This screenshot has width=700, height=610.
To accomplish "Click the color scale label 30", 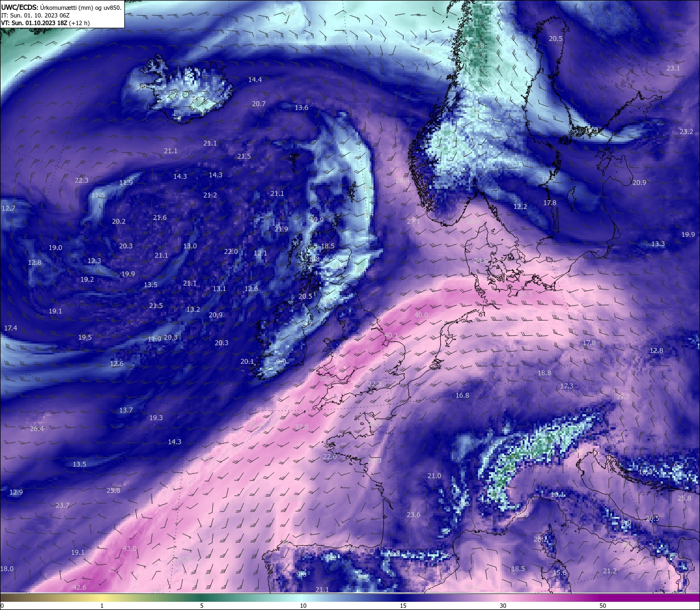I will (503, 606).
